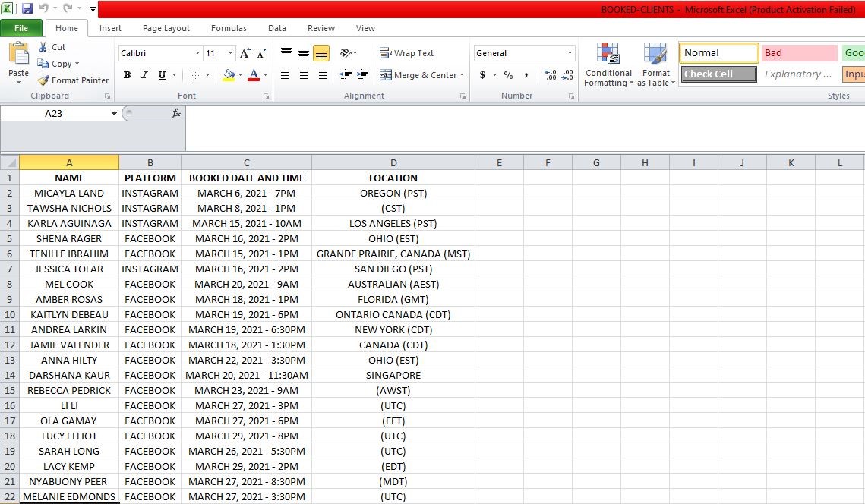Center text horizontally
The height and width of the screenshot is (504, 865).
pyautogui.click(x=304, y=75)
